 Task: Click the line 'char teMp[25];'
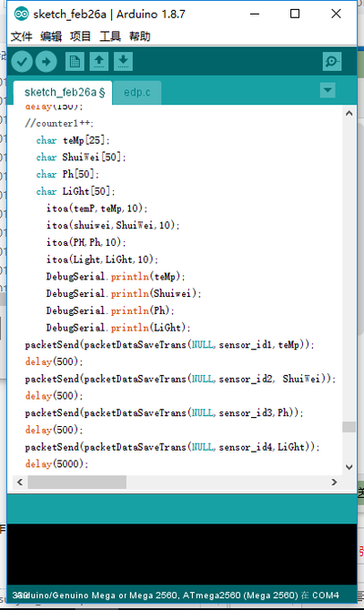pos(73,140)
